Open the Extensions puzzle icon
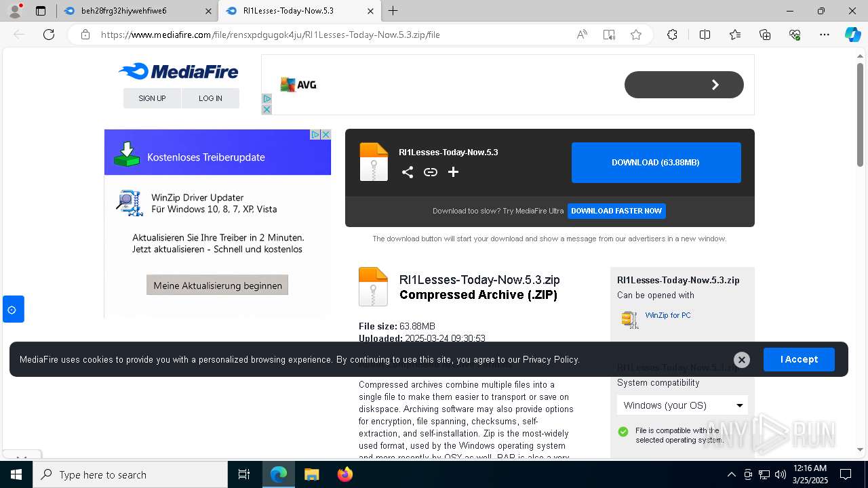868x488 pixels. point(672,35)
